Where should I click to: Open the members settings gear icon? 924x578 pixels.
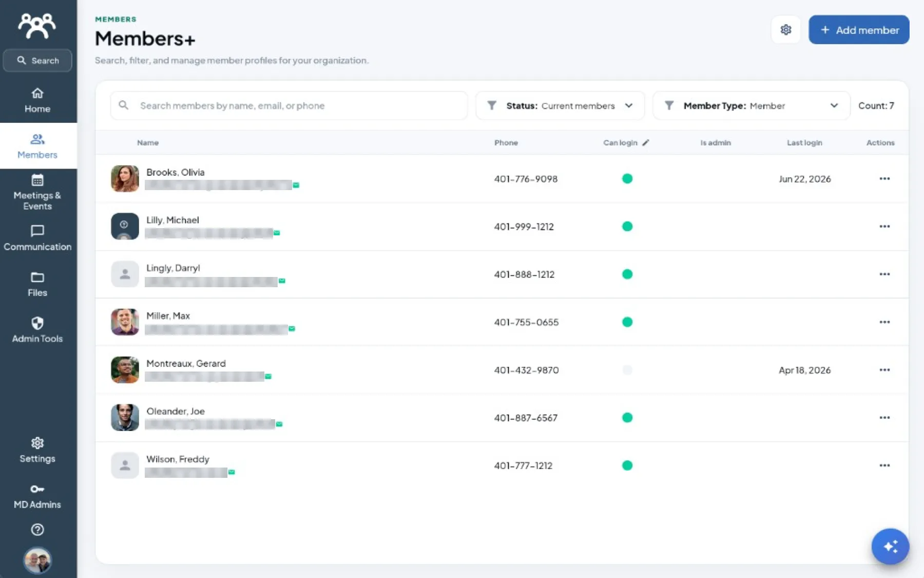coord(785,30)
